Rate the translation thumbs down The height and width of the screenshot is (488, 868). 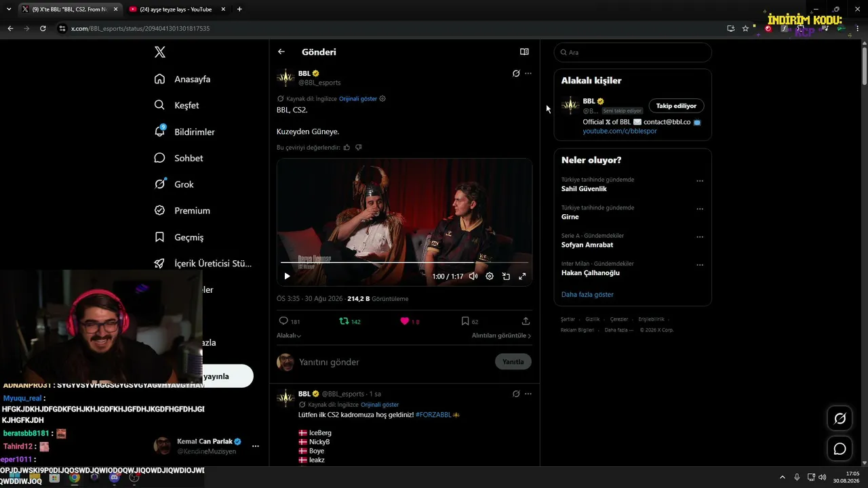point(359,147)
